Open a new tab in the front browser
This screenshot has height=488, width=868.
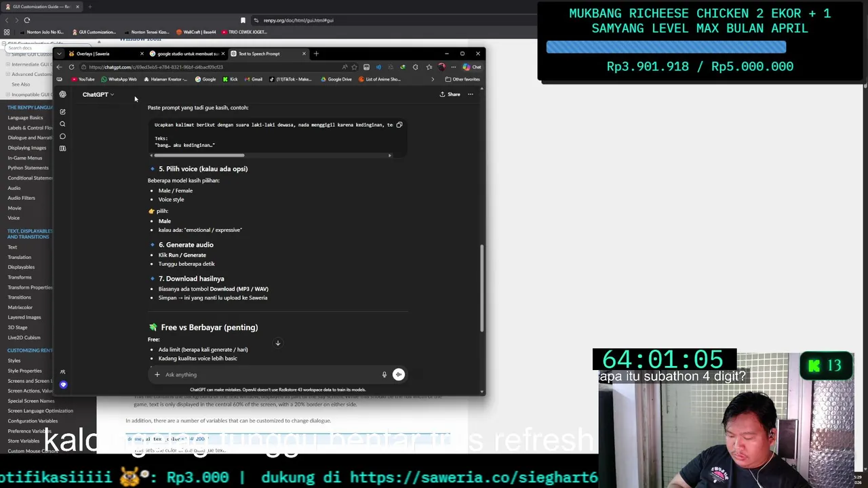click(x=316, y=54)
